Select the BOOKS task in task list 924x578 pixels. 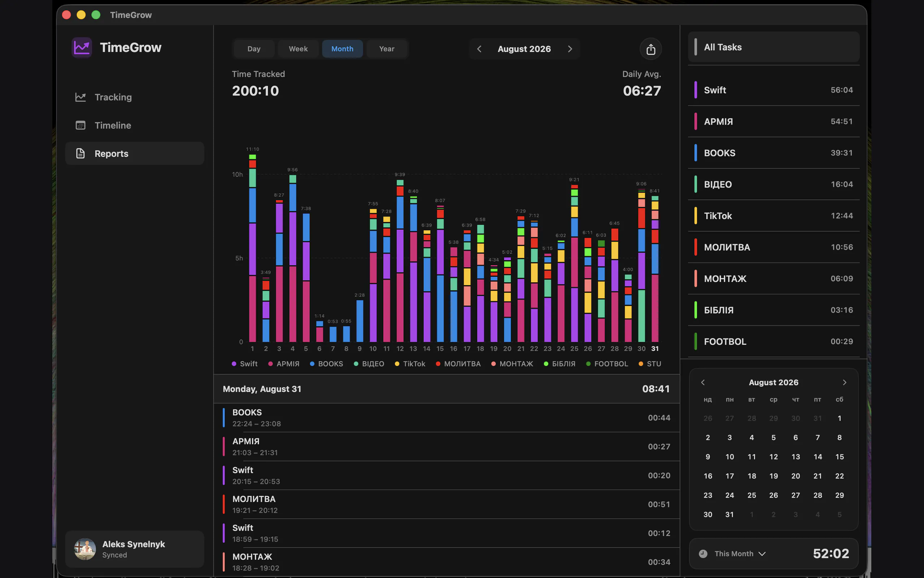point(773,153)
